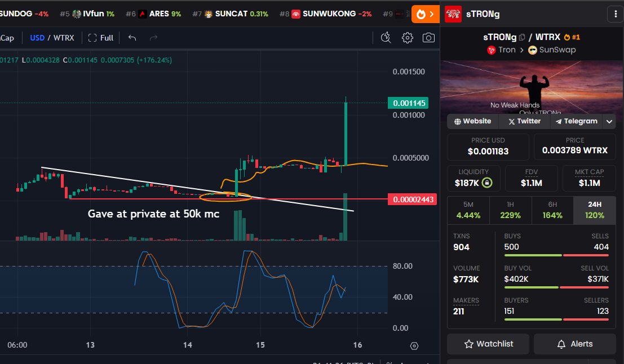Click the 80.00 stochastic axis label
Screen dimensions: 624x364
point(402,266)
